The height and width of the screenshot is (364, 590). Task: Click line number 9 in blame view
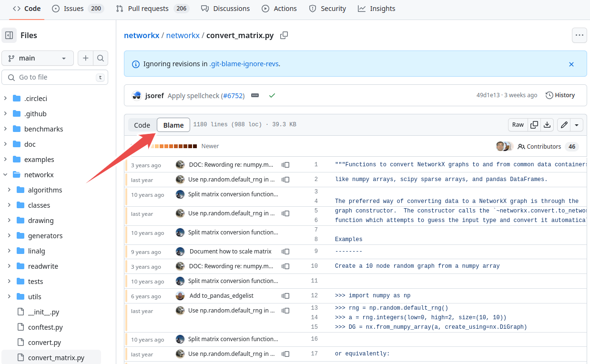pos(315,252)
